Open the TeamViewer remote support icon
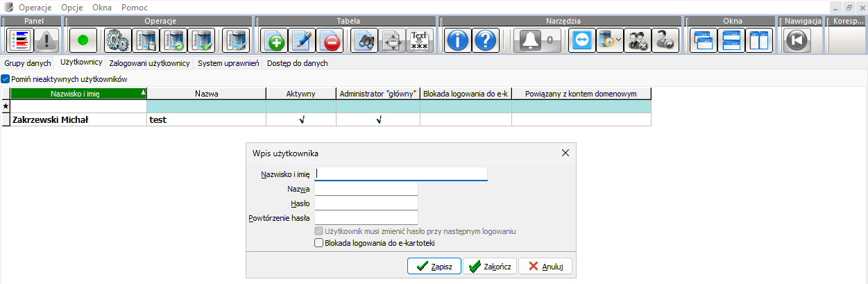Image resolution: width=868 pixels, height=284 pixels. (581, 41)
